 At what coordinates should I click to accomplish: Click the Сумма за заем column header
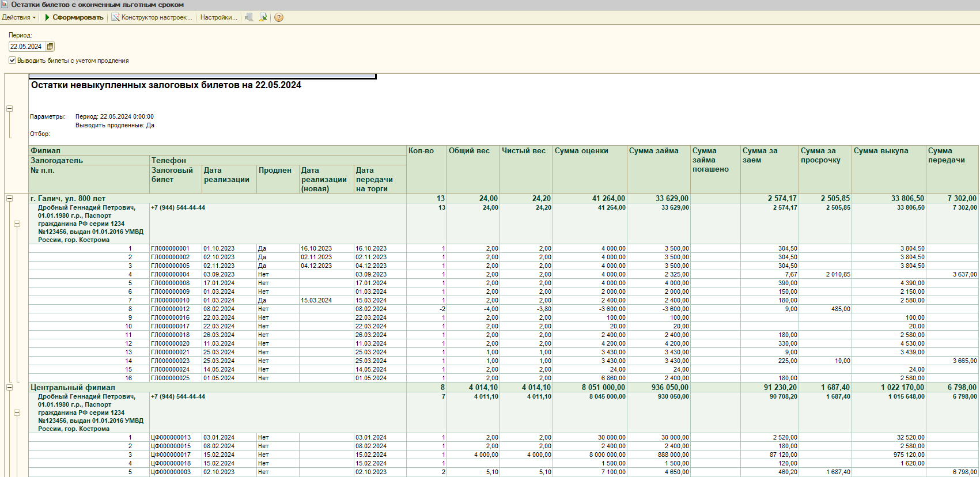click(x=770, y=169)
